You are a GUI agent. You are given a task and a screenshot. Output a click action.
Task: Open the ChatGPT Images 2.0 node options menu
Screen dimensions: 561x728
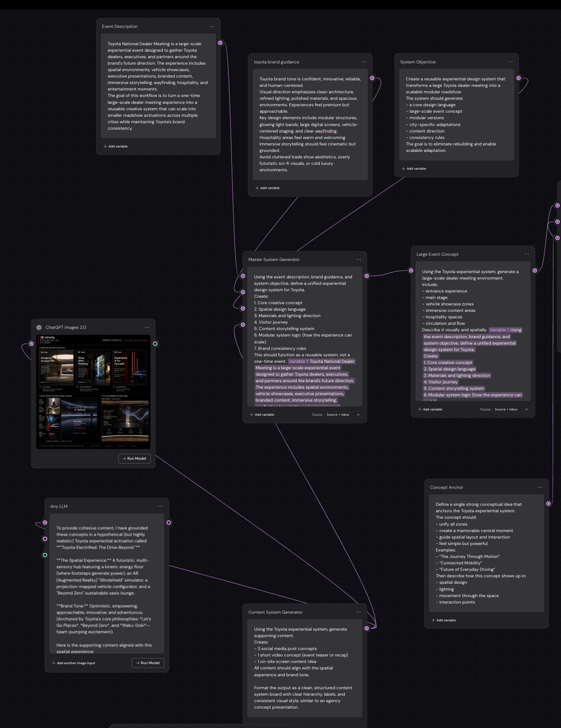tap(147, 328)
